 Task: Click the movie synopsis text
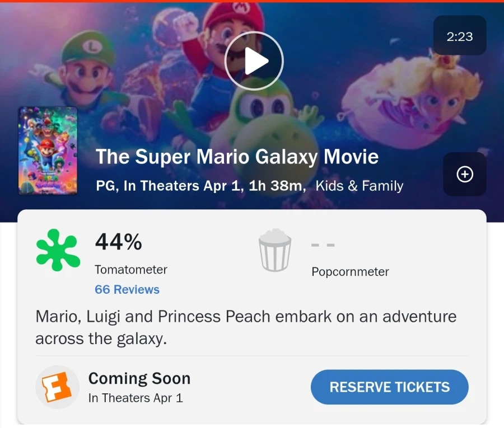coord(245,327)
